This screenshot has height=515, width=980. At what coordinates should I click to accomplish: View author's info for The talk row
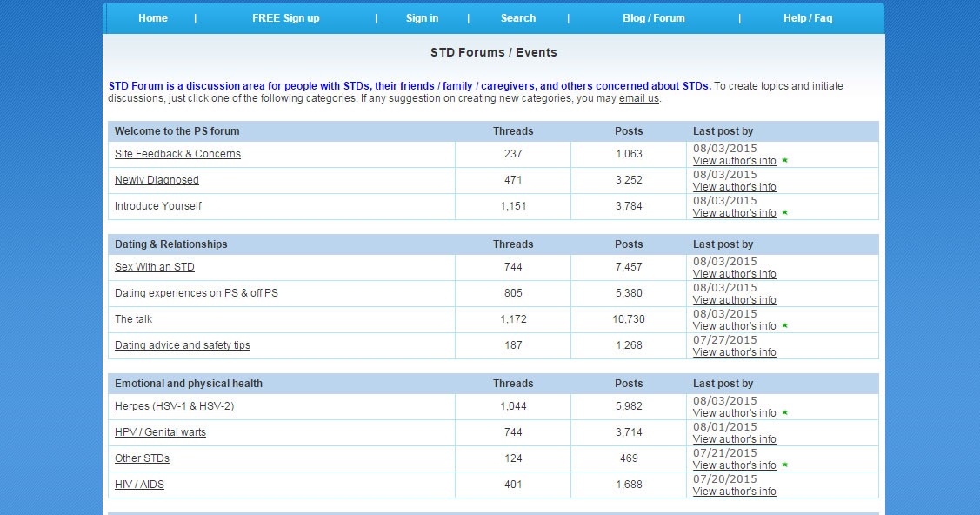pyautogui.click(x=735, y=327)
